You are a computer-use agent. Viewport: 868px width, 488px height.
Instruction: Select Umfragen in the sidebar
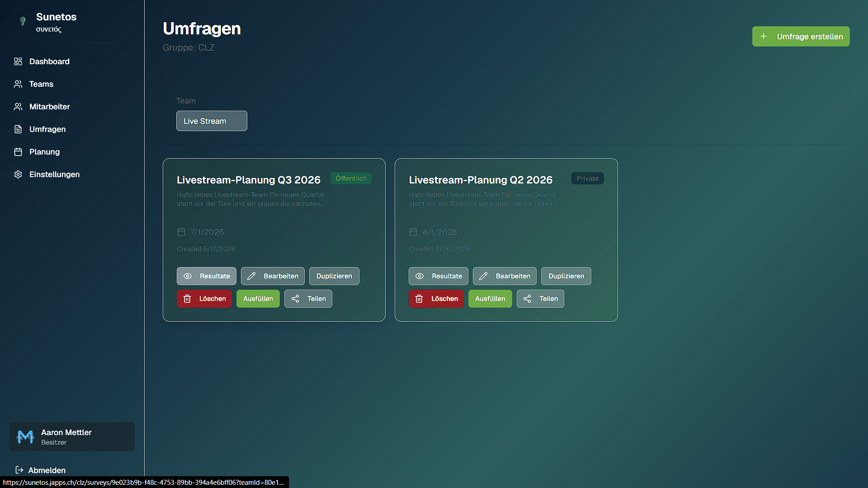pos(72,129)
